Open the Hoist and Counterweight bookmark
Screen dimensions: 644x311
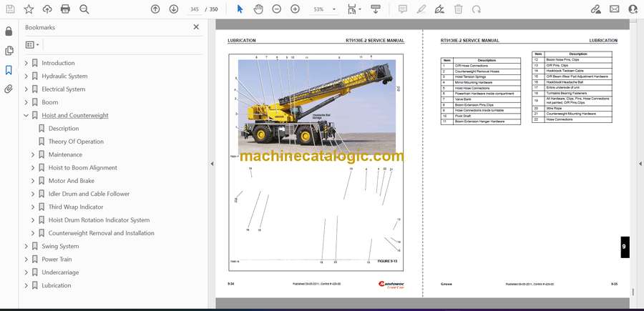coord(75,116)
